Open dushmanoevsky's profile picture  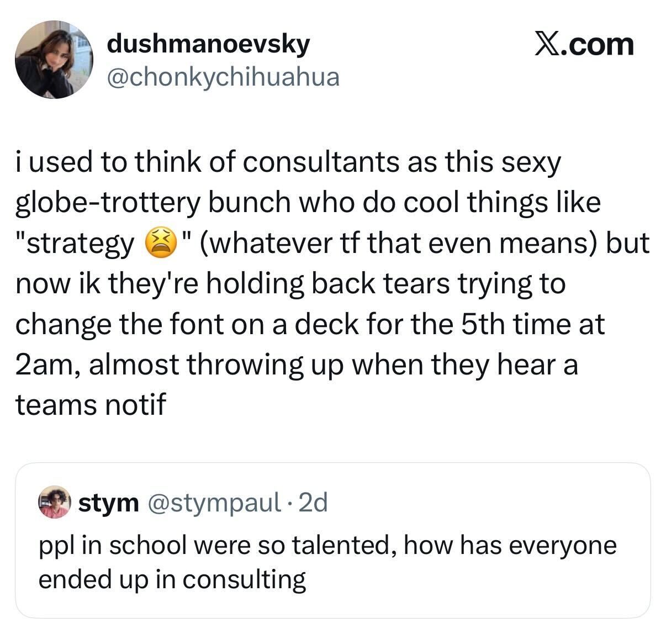point(54,60)
